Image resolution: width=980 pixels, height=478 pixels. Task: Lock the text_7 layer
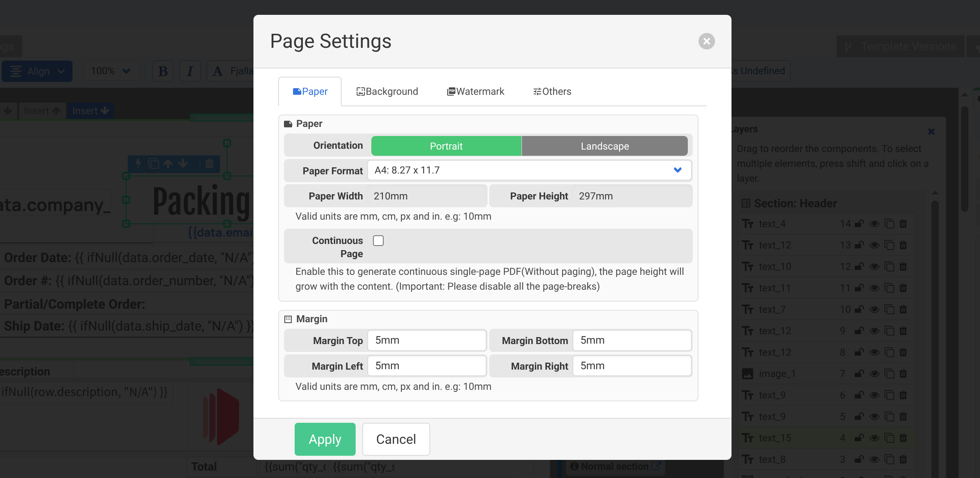[859, 309]
